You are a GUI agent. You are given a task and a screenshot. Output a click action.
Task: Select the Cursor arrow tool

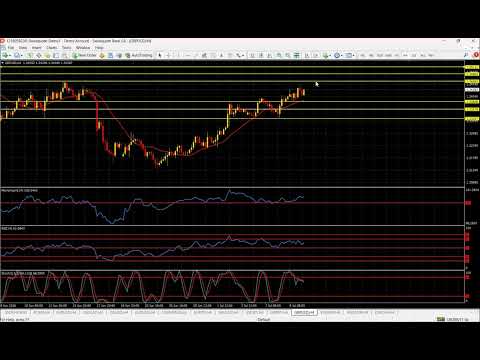[160, 55]
